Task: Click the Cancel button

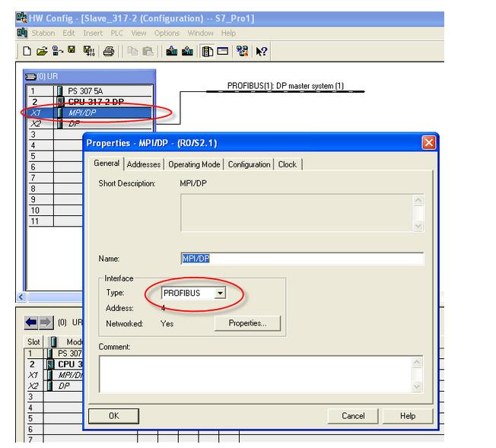Action: tap(353, 416)
